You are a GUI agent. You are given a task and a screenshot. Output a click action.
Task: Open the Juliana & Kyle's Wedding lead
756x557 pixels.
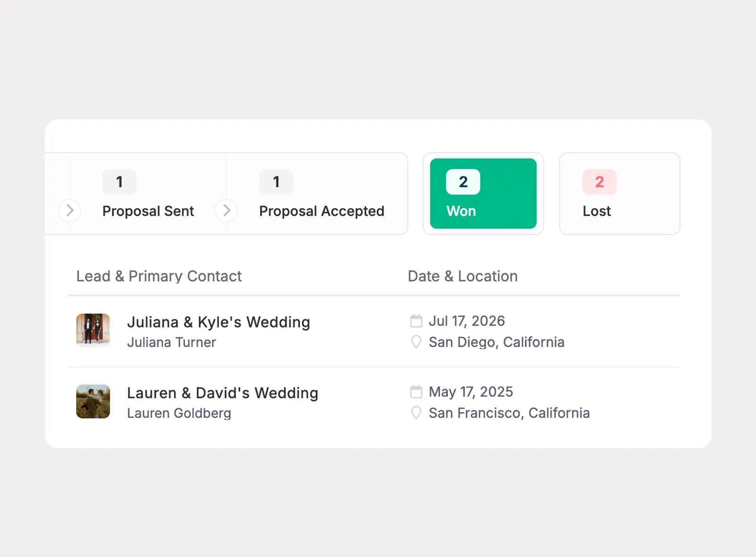click(x=218, y=322)
